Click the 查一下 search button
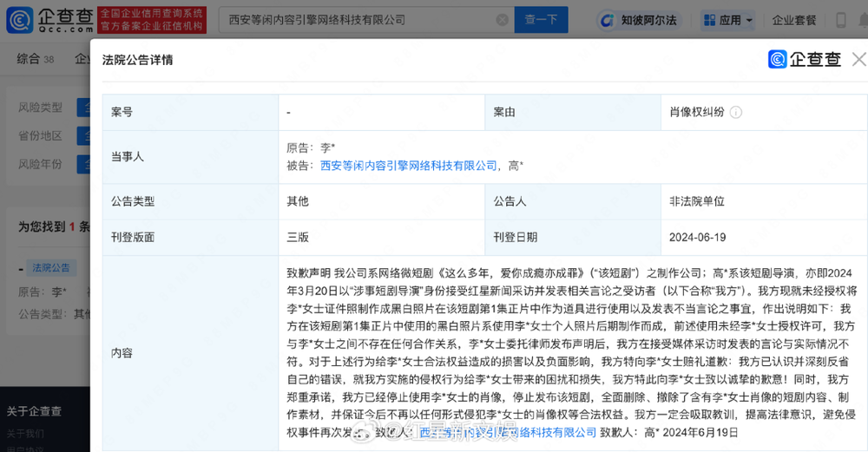This screenshot has width=868, height=452. pyautogui.click(x=541, y=20)
